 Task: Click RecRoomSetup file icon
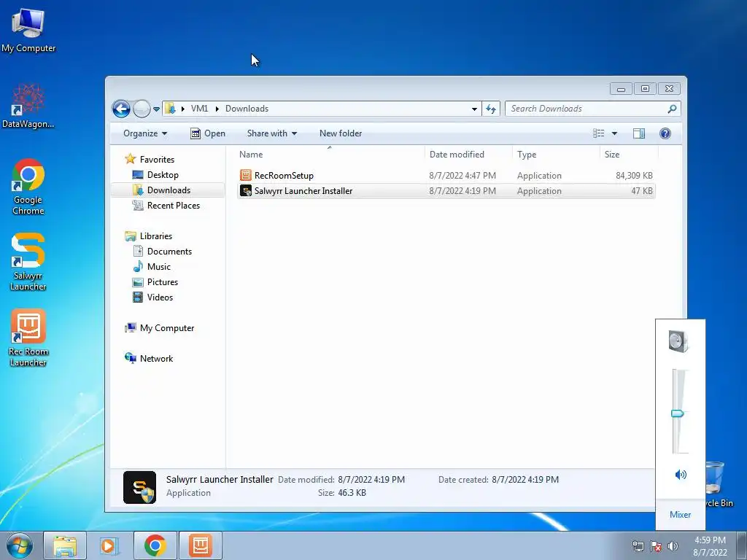(245, 176)
